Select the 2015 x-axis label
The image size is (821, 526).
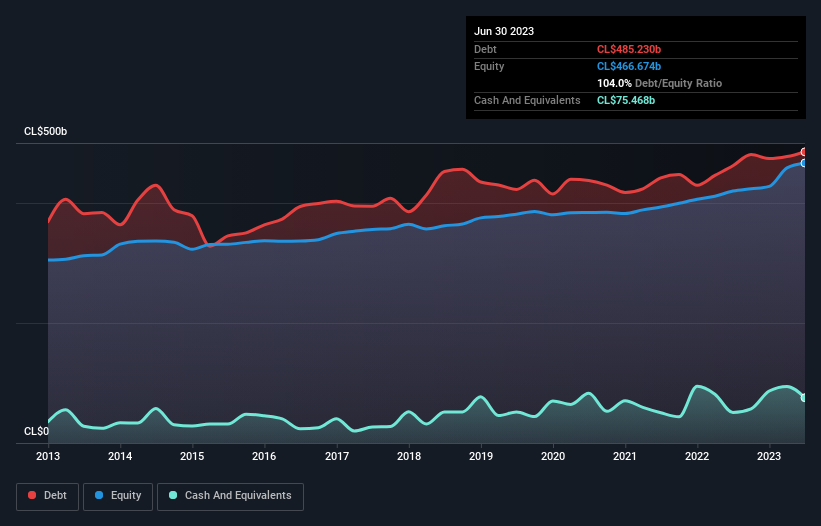click(x=192, y=456)
